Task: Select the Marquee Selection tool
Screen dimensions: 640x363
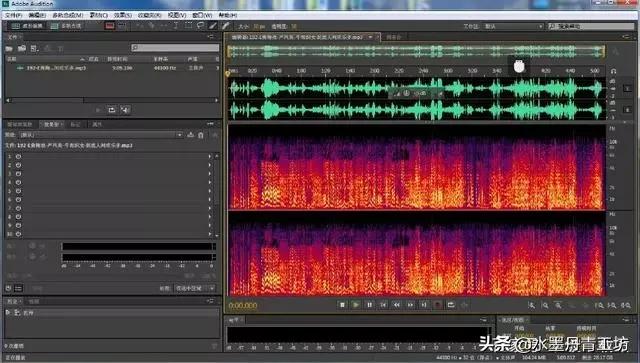Action: point(188,26)
